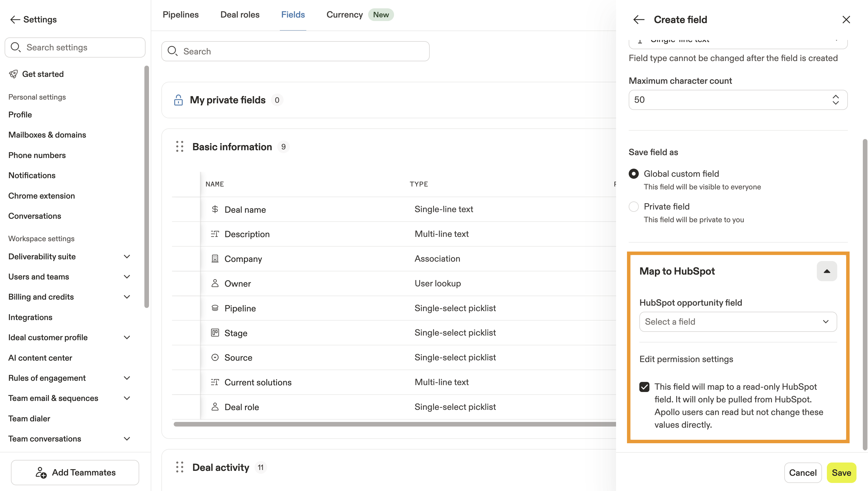Collapse the Map to HubSpot section
Image resolution: width=868 pixels, height=491 pixels.
(x=827, y=271)
